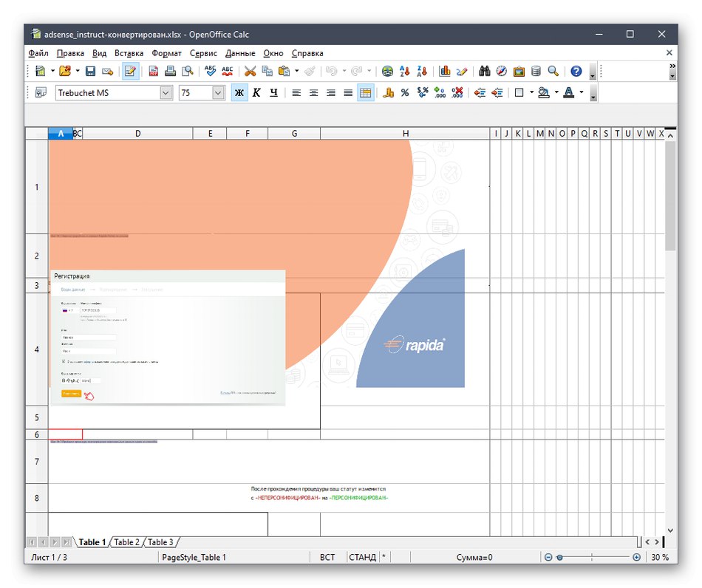Enable AutoSpellcheck
Screen dimensions: 702x588
point(227,71)
